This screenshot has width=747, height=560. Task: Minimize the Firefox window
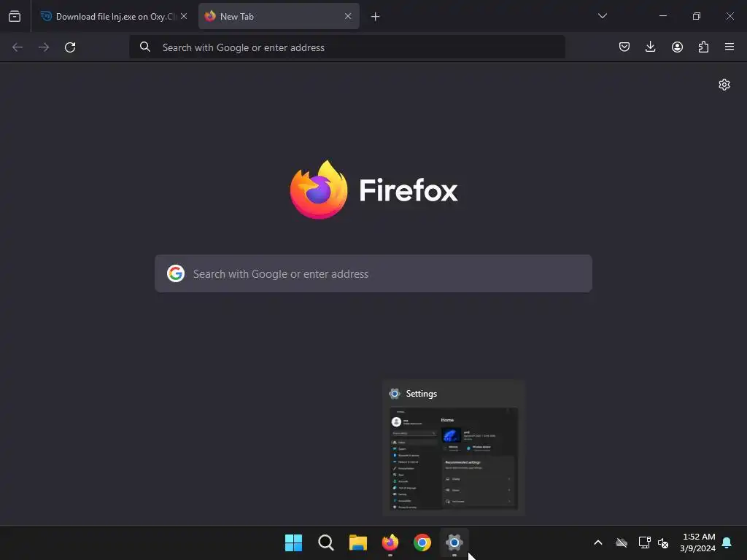pos(662,16)
